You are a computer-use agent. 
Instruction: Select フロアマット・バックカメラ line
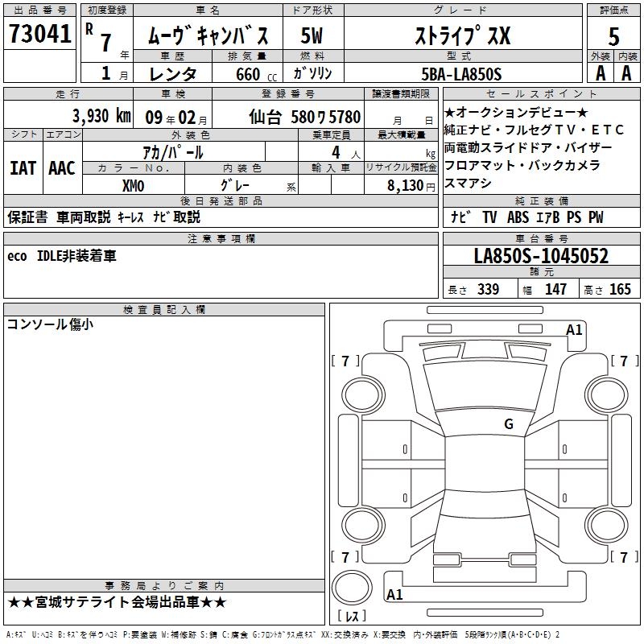522,165
